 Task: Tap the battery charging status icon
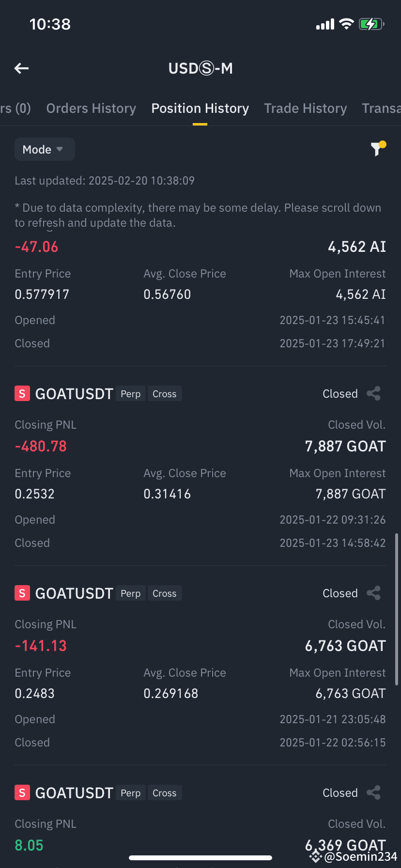tap(371, 24)
